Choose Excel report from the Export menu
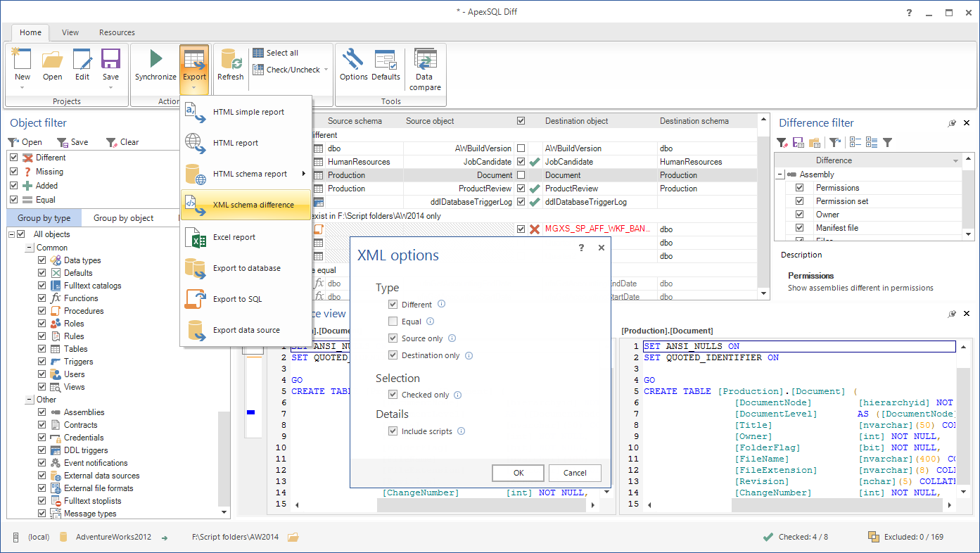980x553 pixels. 235,237
